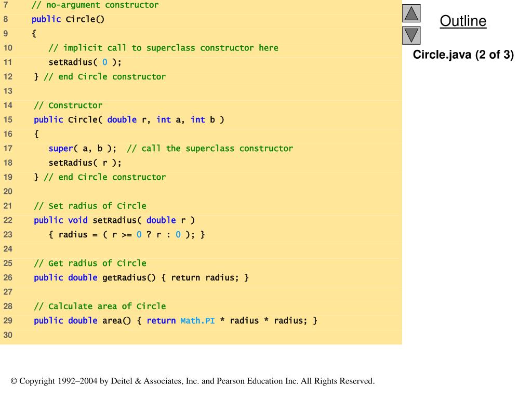This screenshot has height=399, width=532.
Task: Click 'super( a, b );' statement
Action: 83,149
